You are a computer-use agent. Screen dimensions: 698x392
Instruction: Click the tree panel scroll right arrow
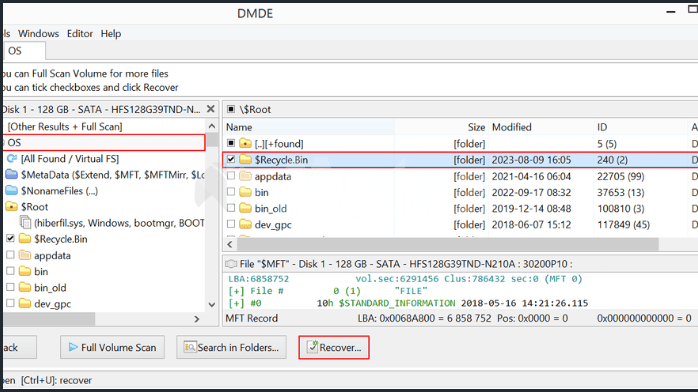197,319
